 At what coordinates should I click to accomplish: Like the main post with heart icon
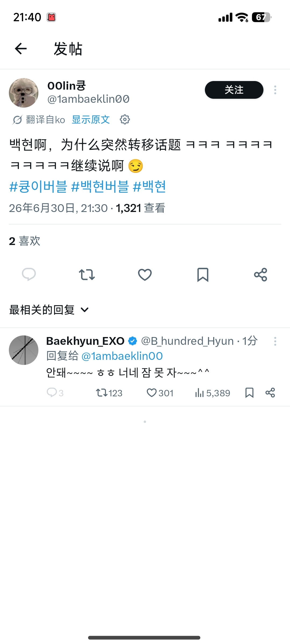[145, 275]
